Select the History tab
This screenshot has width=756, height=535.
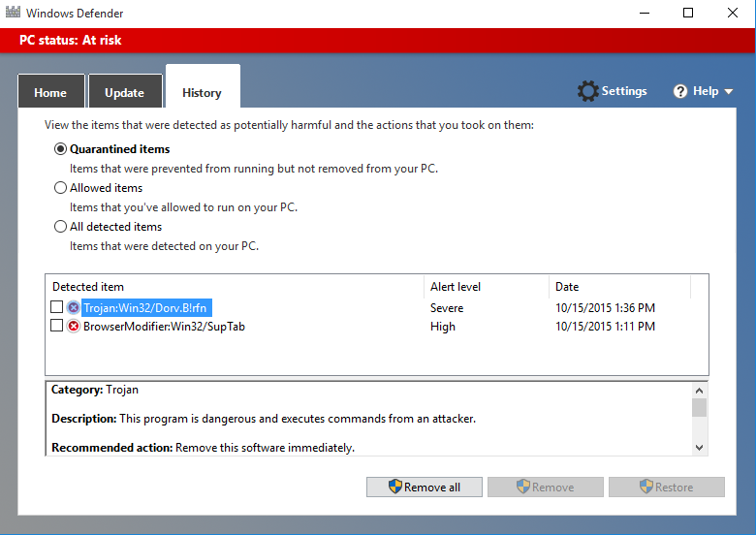pos(203,87)
